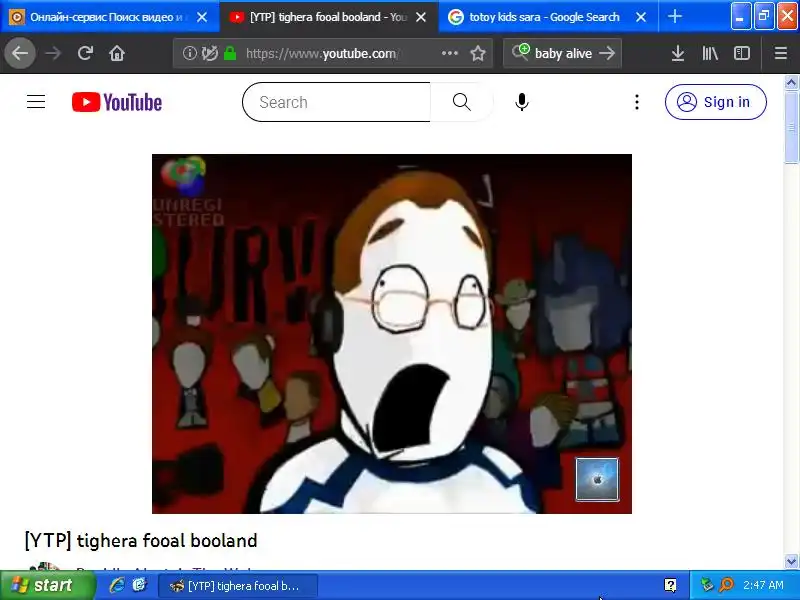Click the scrollbar down arrow
This screenshot has height=600, width=800.
pos(791,561)
